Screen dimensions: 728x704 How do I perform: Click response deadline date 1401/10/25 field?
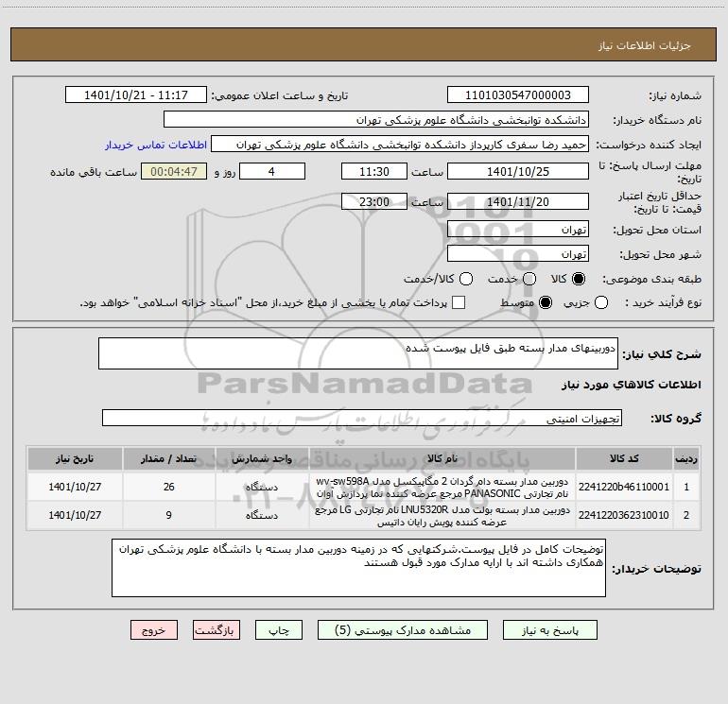518,171
